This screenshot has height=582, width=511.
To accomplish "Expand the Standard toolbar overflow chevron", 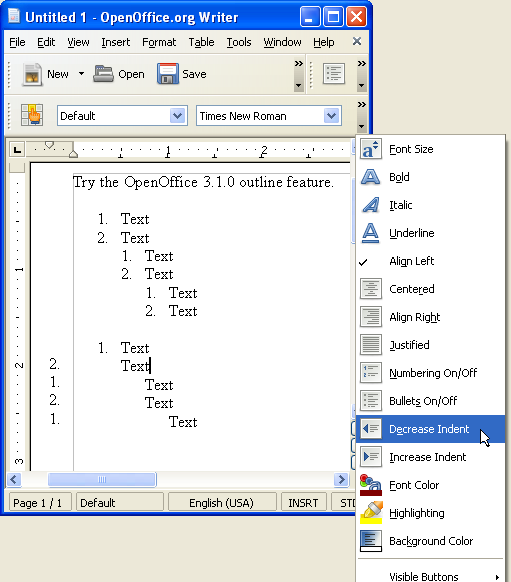I will click(298, 64).
